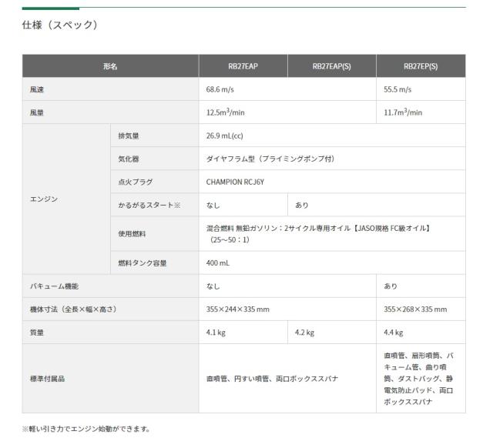Select the 気化器 label
The width and height of the screenshot is (493, 448).
point(129,159)
